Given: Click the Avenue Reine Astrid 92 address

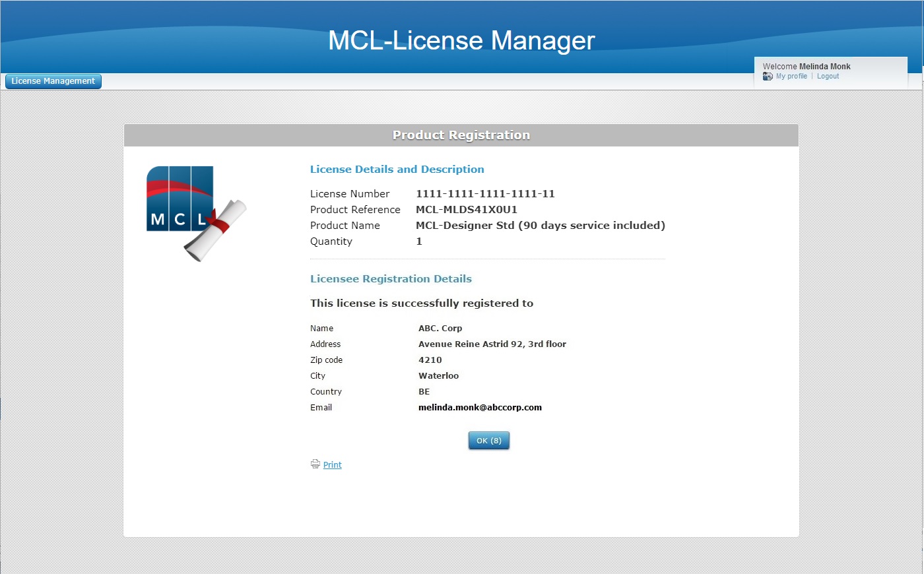Looking at the screenshot, I should tap(492, 344).
